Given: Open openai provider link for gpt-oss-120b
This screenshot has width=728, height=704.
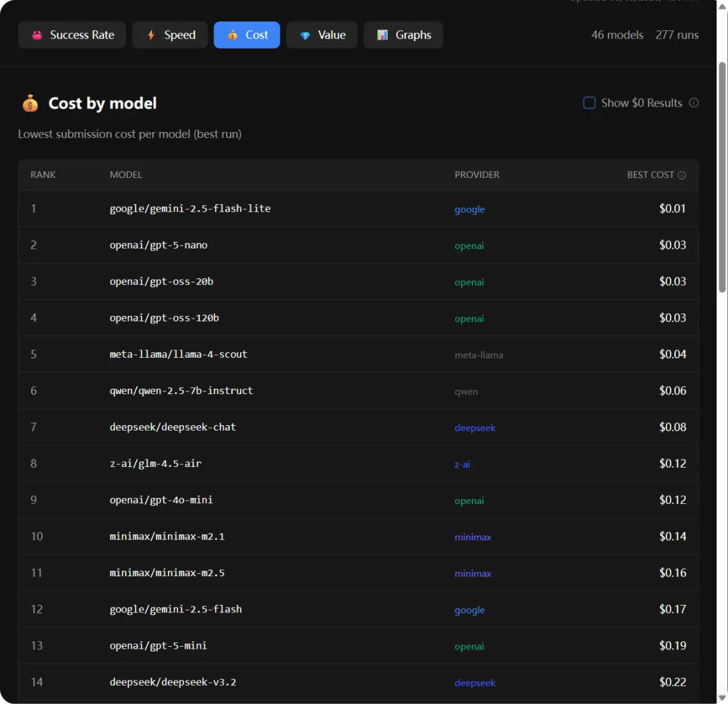Looking at the screenshot, I should click(469, 319).
